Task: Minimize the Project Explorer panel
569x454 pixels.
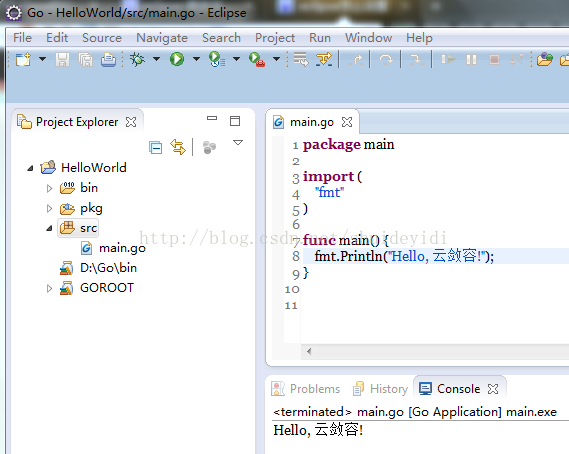Action: [x=212, y=118]
